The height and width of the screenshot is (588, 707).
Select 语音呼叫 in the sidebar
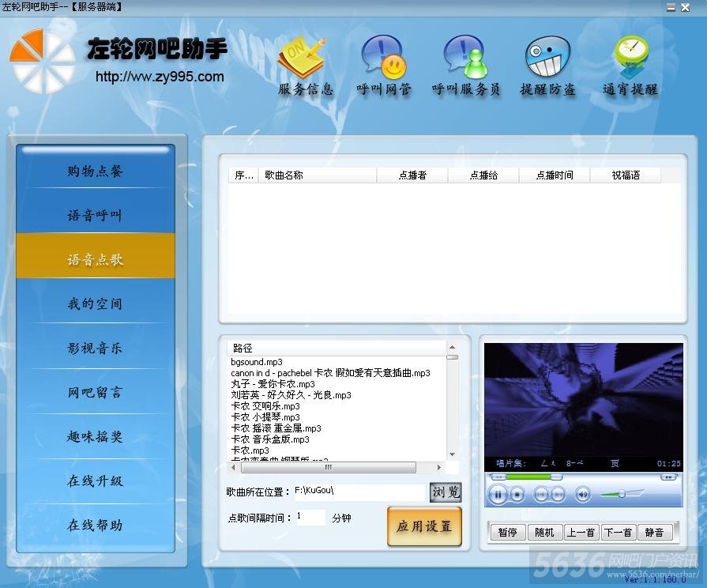(95, 215)
